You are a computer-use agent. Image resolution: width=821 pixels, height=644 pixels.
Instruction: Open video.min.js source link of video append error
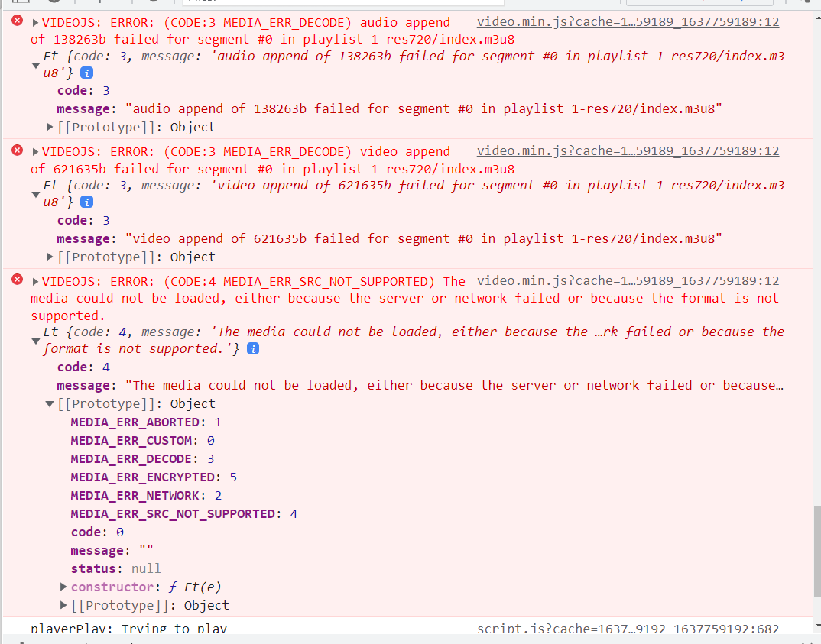click(x=628, y=151)
